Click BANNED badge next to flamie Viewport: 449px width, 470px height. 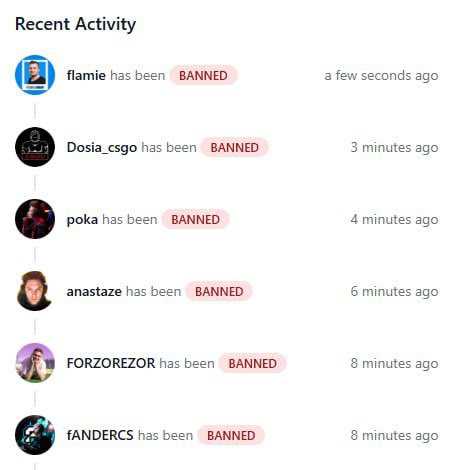click(x=203, y=75)
